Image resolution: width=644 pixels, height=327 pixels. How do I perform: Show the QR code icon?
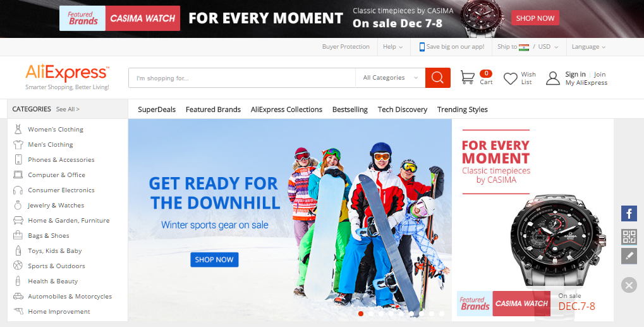click(629, 237)
